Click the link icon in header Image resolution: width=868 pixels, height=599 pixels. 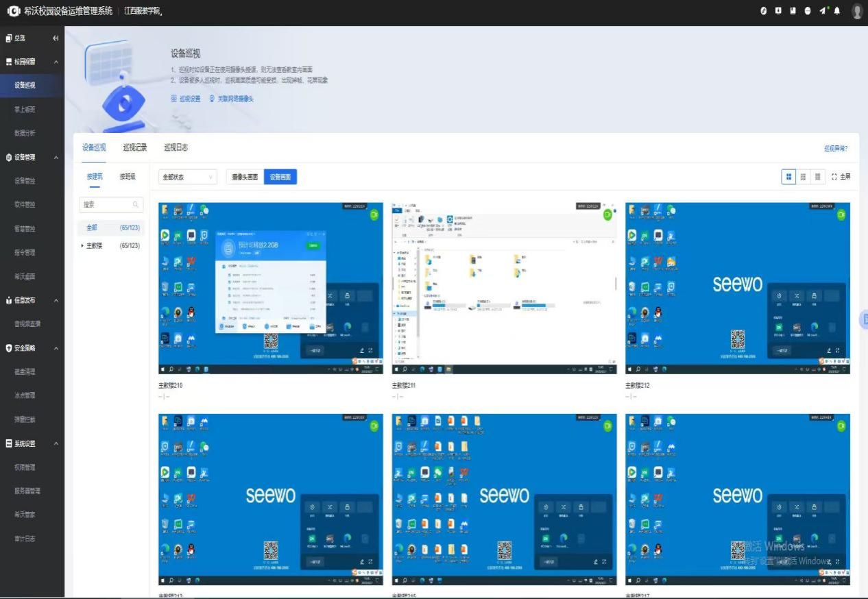pyautogui.click(x=764, y=11)
